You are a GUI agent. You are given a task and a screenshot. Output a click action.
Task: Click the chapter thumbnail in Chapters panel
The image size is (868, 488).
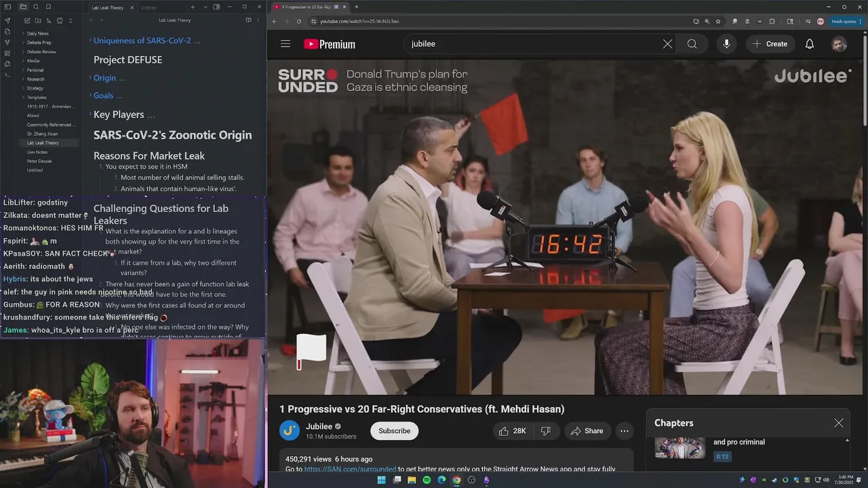tap(679, 448)
